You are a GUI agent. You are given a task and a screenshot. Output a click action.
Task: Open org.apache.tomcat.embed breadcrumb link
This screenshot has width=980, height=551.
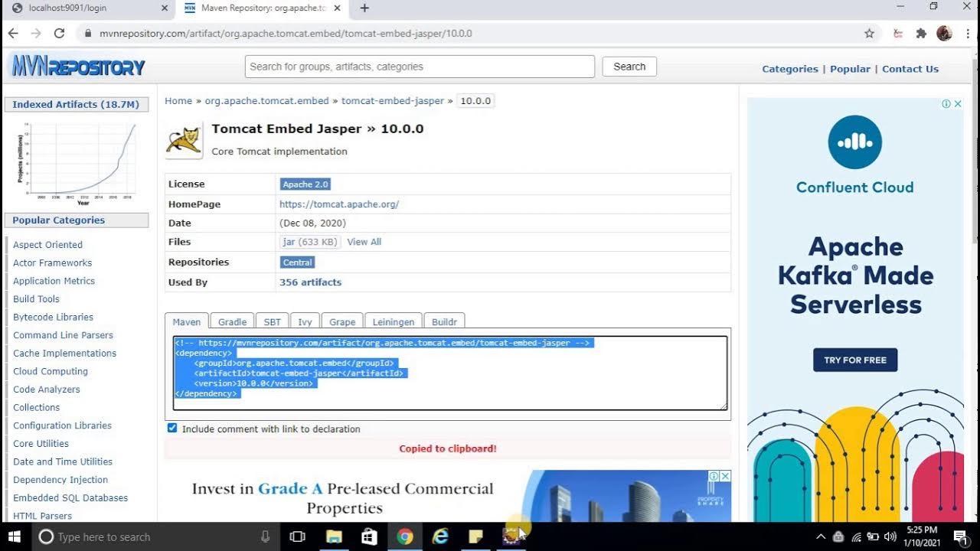click(266, 101)
